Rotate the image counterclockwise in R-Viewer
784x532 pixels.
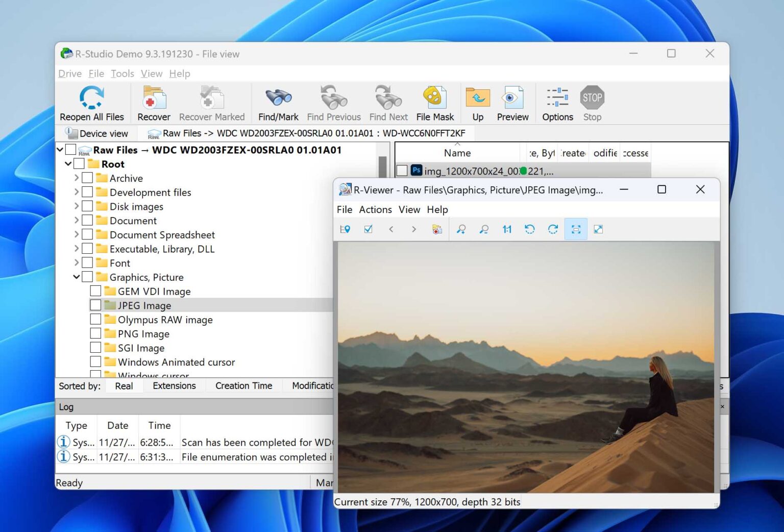click(530, 229)
